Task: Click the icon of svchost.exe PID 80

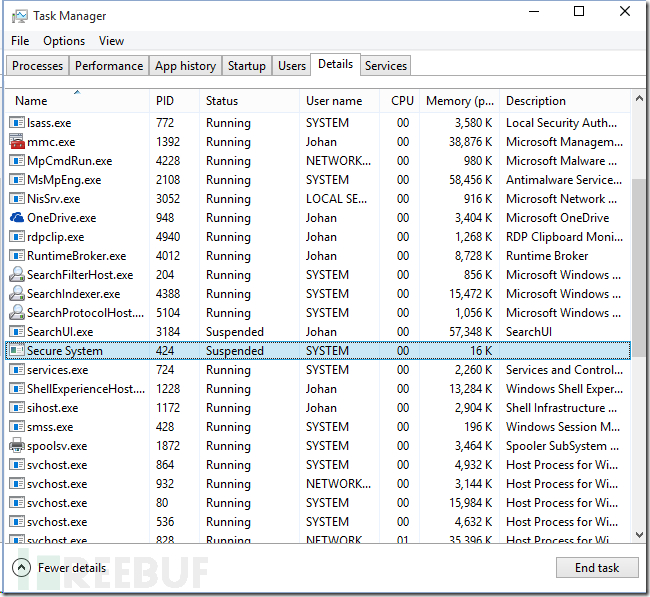Action: pos(17,502)
